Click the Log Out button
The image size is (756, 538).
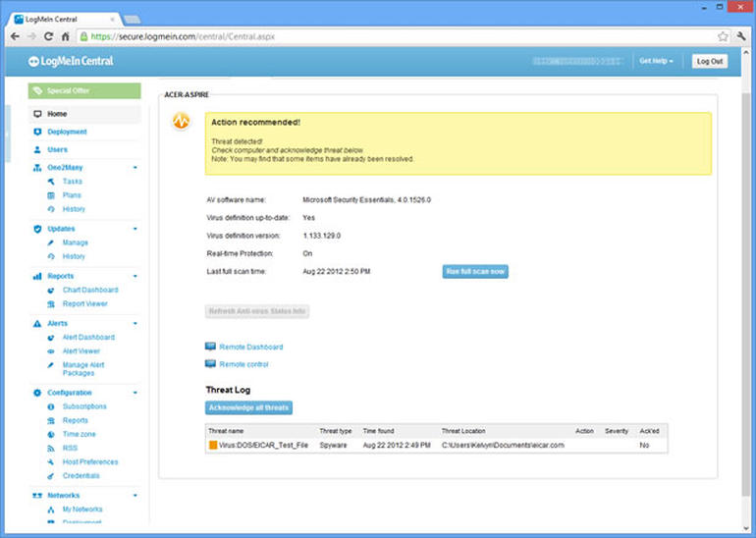[x=710, y=61]
